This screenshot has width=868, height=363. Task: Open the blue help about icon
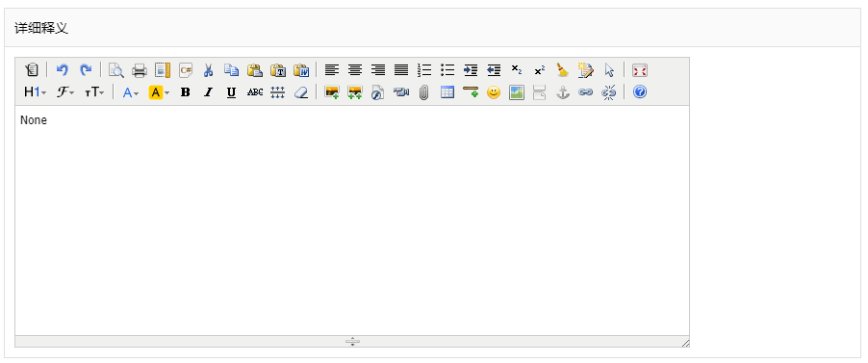(640, 92)
